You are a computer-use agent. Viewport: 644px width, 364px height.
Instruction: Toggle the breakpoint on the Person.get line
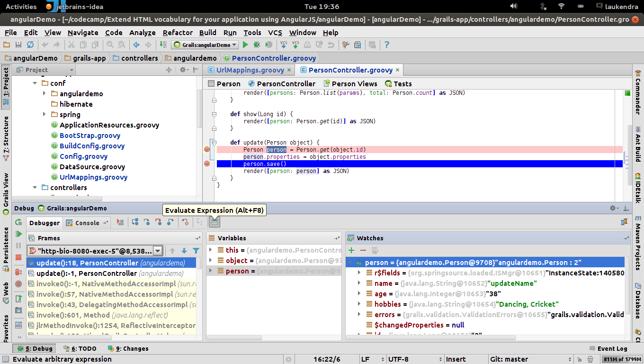click(x=207, y=149)
